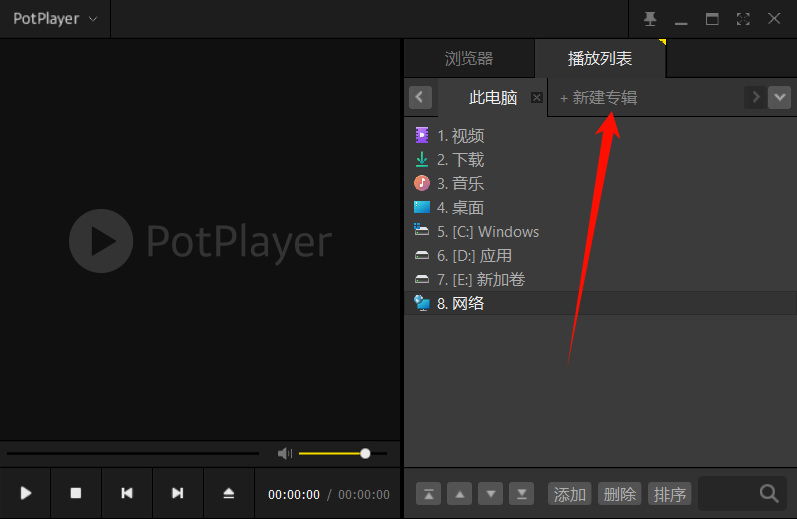Click the 删除 button

(620, 494)
